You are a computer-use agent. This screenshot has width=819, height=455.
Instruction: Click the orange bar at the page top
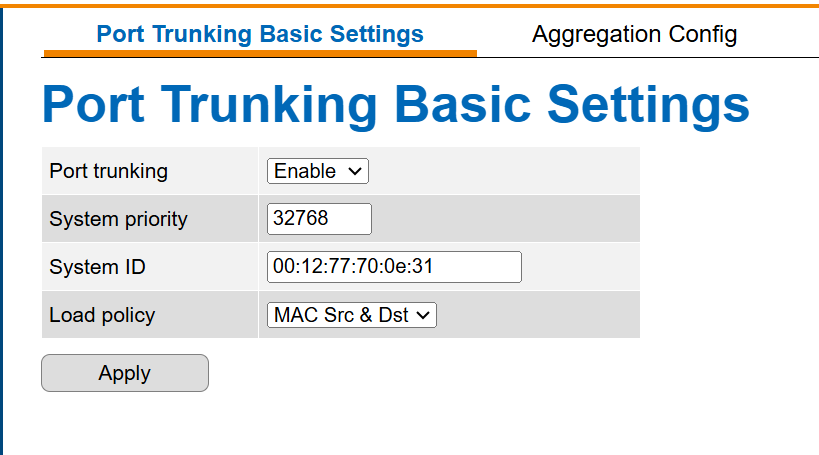[x=410, y=6]
